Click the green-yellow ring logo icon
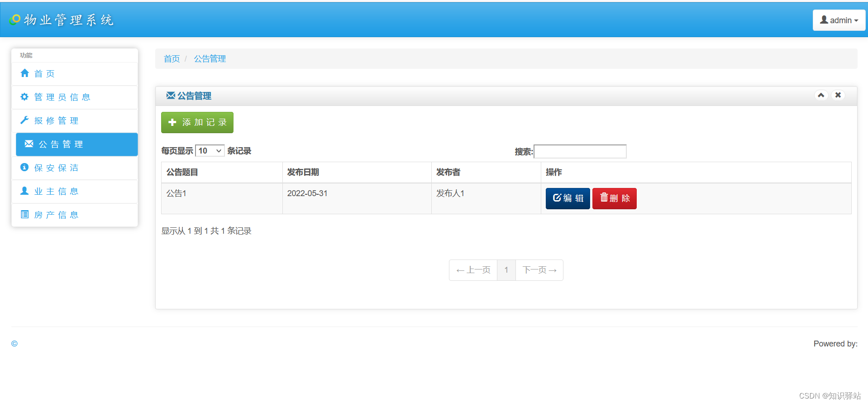The width and height of the screenshot is (868, 404). (x=15, y=19)
